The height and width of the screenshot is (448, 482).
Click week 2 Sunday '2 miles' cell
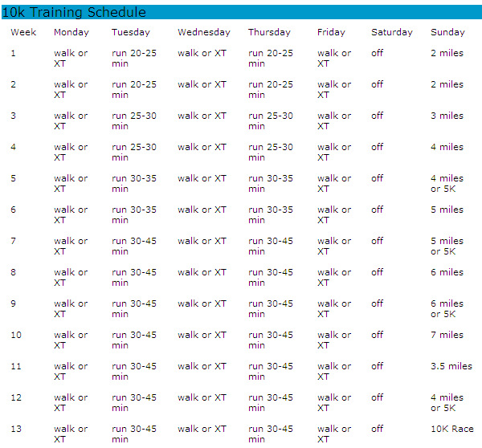(x=447, y=84)
